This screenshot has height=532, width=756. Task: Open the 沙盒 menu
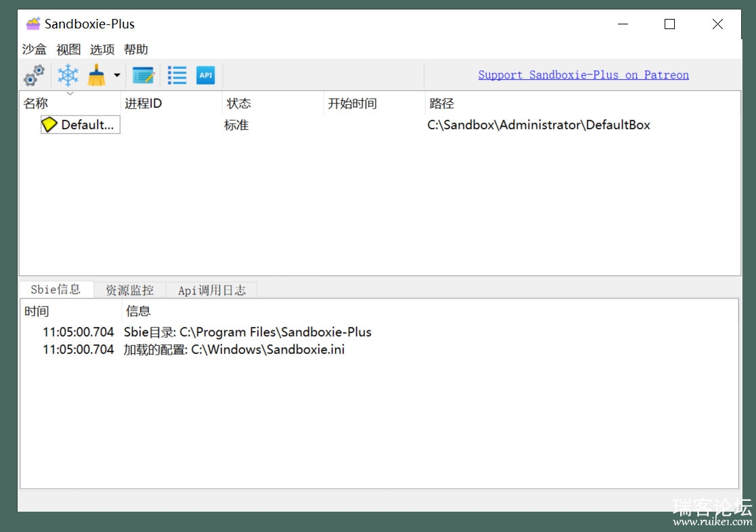point(35,49)
